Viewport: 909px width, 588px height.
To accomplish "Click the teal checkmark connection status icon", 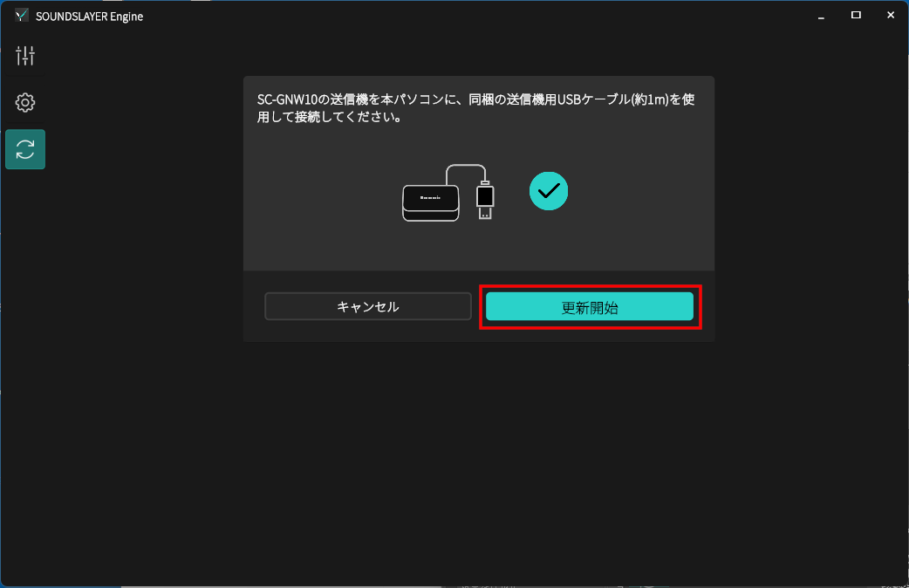I will [549, 190].
